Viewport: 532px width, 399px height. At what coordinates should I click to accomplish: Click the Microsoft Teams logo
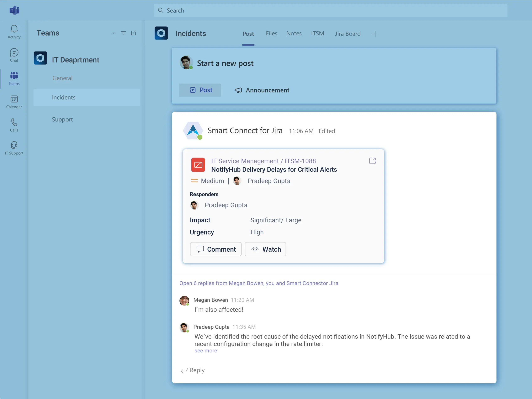tap(14, 10)
